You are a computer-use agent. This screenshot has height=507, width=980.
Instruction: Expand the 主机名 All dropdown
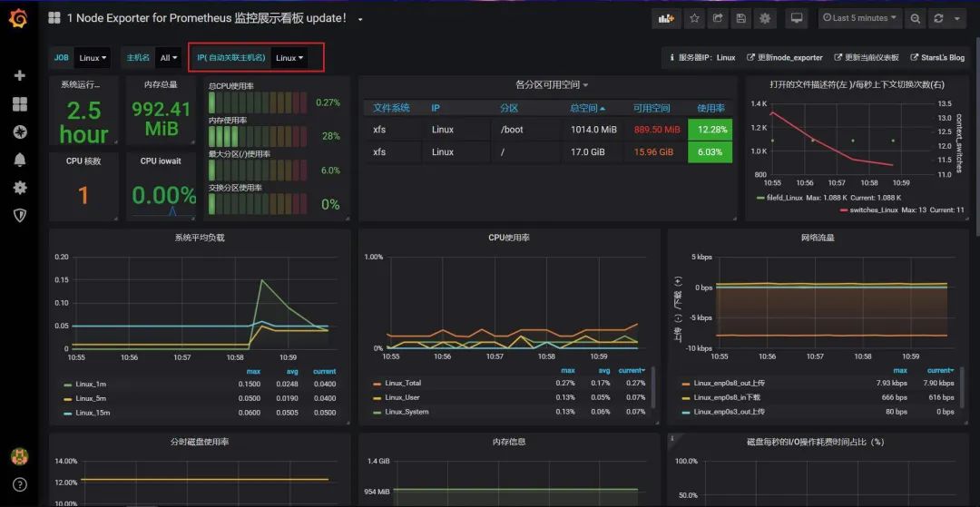coord(169,58)
